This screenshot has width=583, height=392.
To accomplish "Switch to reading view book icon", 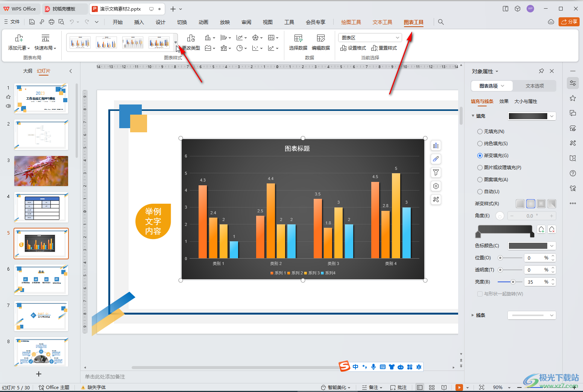I will [444, 387].
